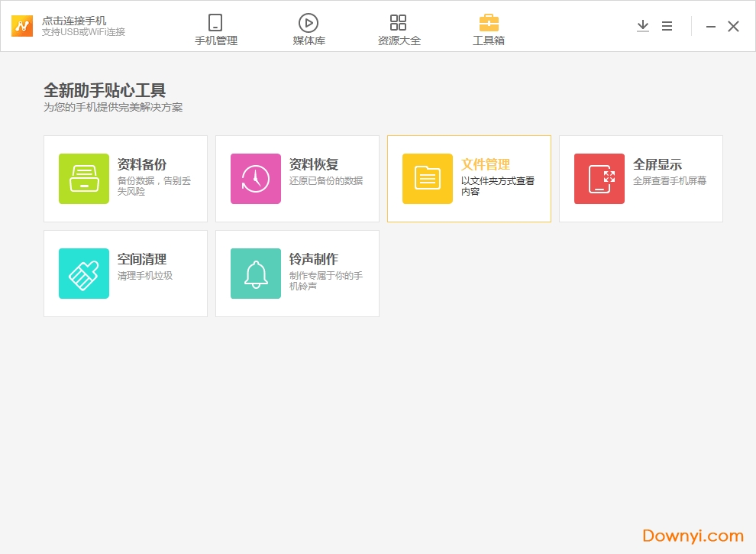Click the app logo icon at top left
Image resolution: width=756 pixels, height=554 pixels.
click(x=22, y=26)
